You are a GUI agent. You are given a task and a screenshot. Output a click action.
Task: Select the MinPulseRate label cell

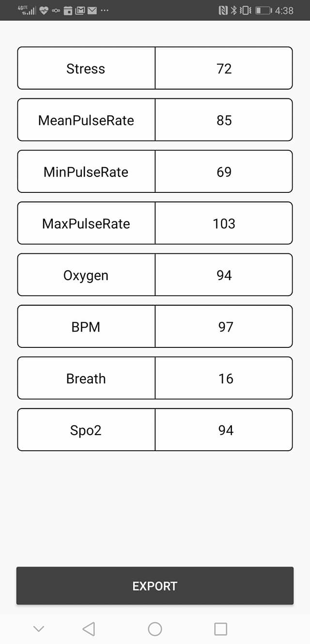(86, 172)
